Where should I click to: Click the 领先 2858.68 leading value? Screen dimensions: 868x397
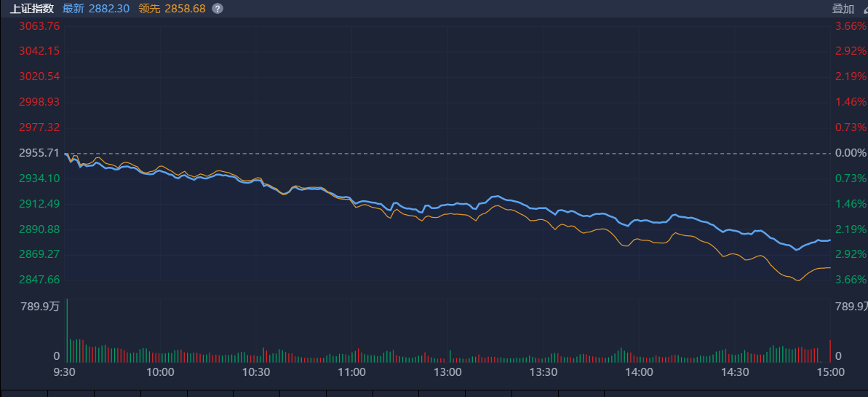[x=172, y=9]
